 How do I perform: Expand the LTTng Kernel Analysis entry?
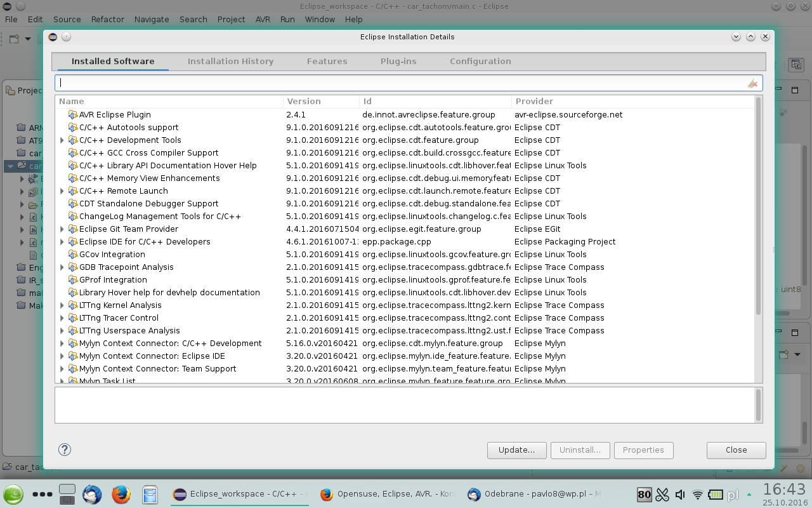tap(62, 305)
